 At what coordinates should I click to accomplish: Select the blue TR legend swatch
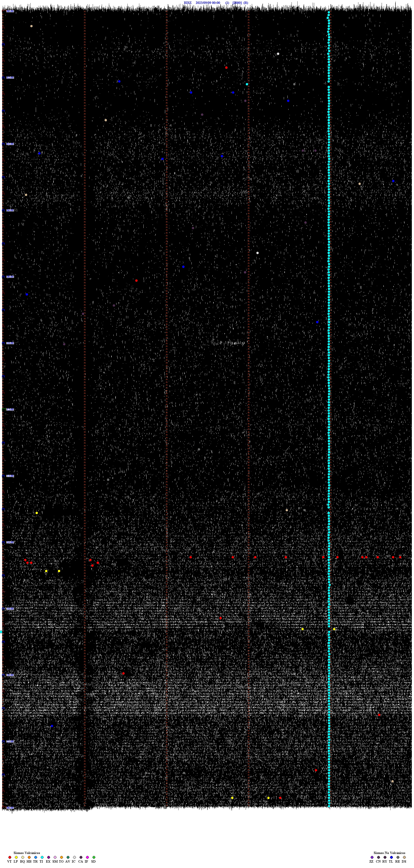tap(36, 857)
